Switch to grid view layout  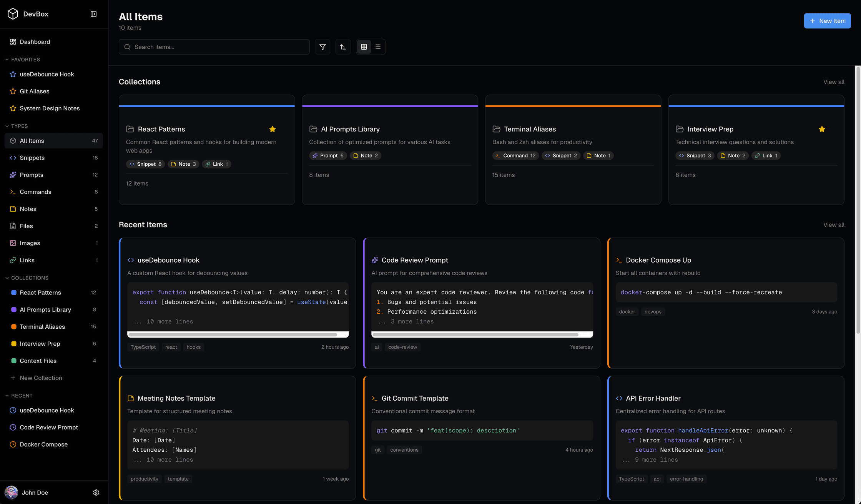click(x=364, y=47)
